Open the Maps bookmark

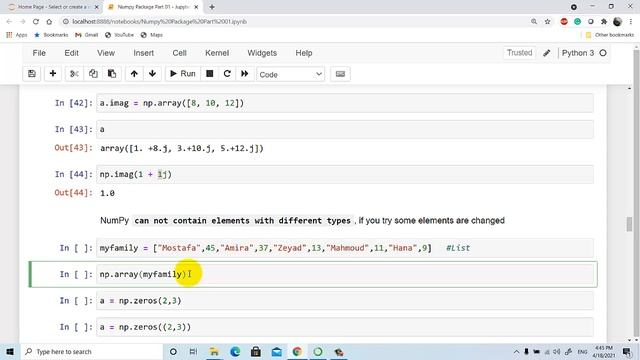[151, 35]
